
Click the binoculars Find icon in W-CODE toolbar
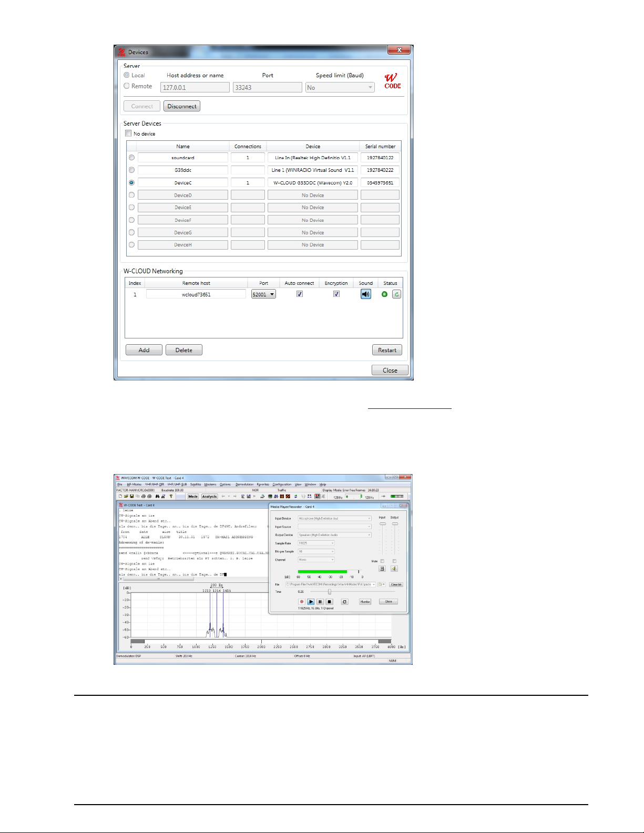point(157,496)
